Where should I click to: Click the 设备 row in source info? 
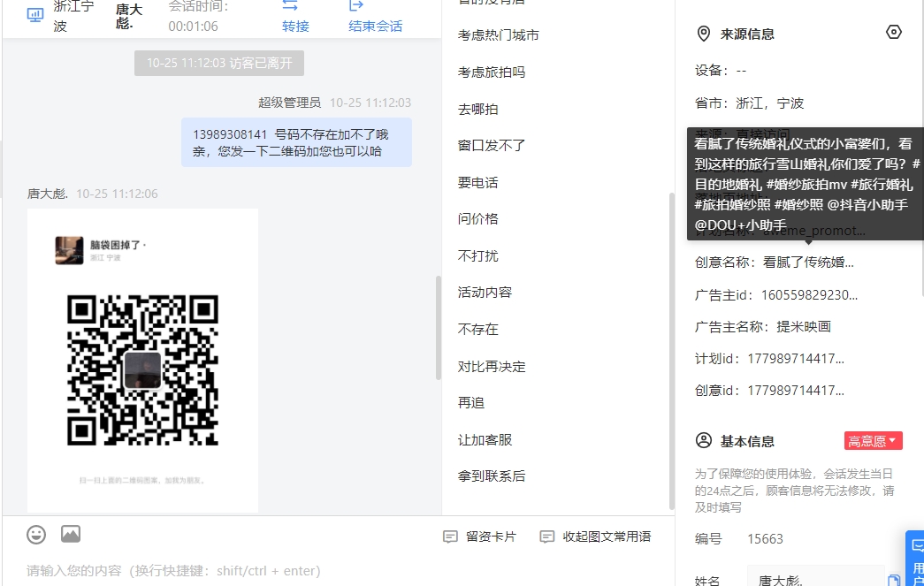[721, 71]
